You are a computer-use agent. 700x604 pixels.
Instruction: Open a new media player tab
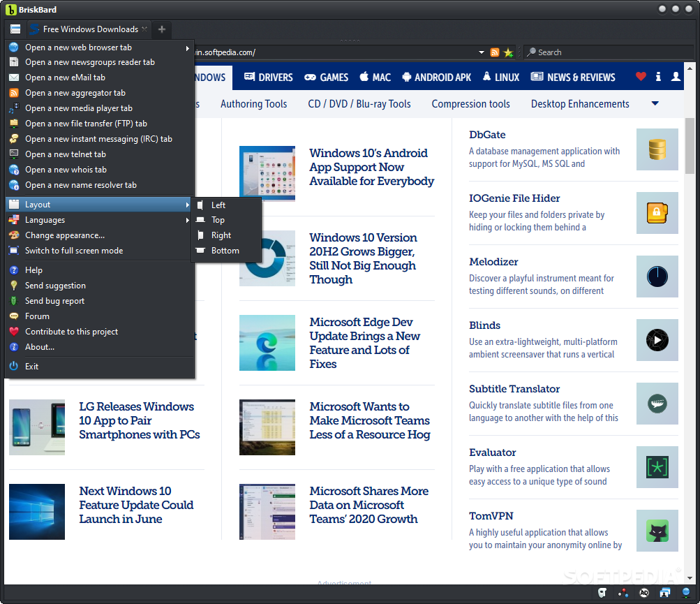(100, 108)
